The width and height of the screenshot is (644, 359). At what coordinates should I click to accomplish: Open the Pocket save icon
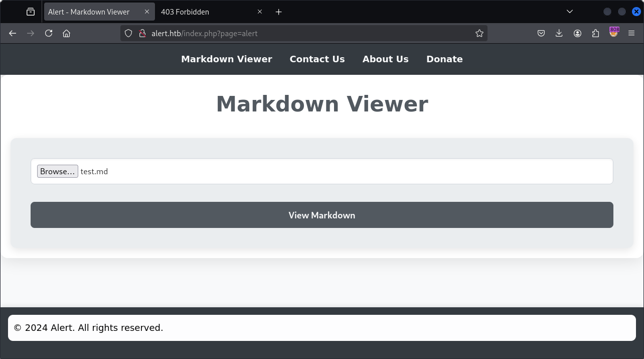[x=541, y=33]
